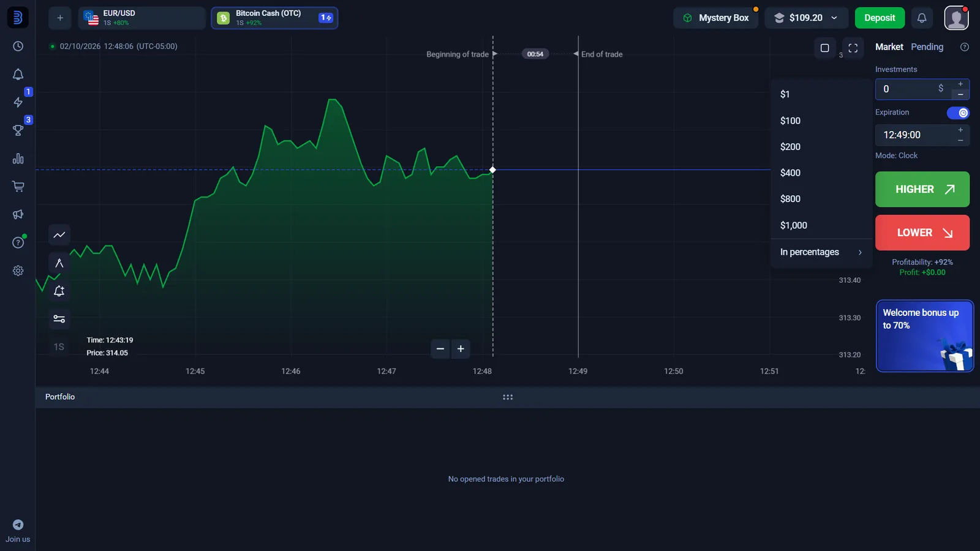Click the top bar notification bell
The image size is (980, 551).
pyautogui.click(x=922, y=18)
